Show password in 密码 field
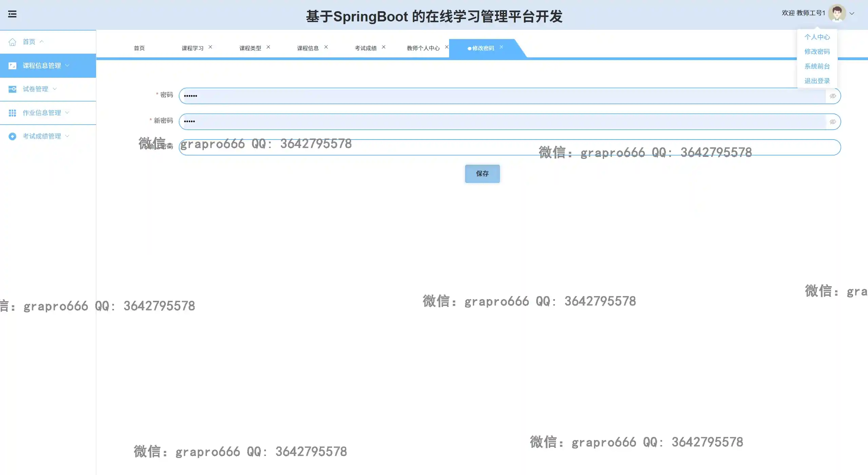Screen dimensions: 868x475 point(833,96)
